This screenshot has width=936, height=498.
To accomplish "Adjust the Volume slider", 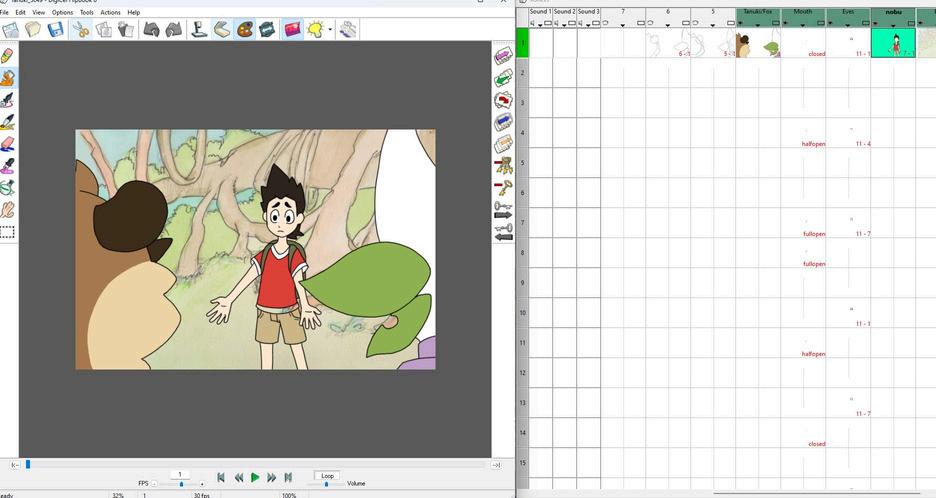I will [326, 484].
